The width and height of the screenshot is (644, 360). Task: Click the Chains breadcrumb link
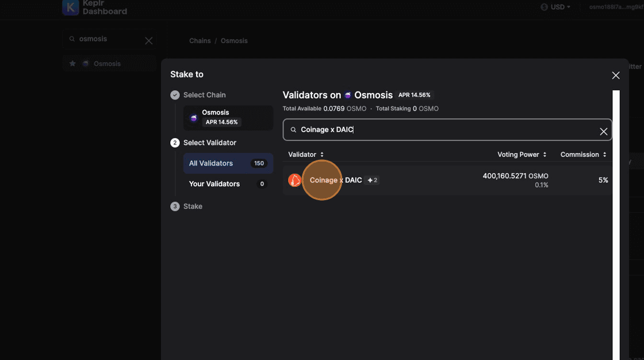tap(200, 41)
